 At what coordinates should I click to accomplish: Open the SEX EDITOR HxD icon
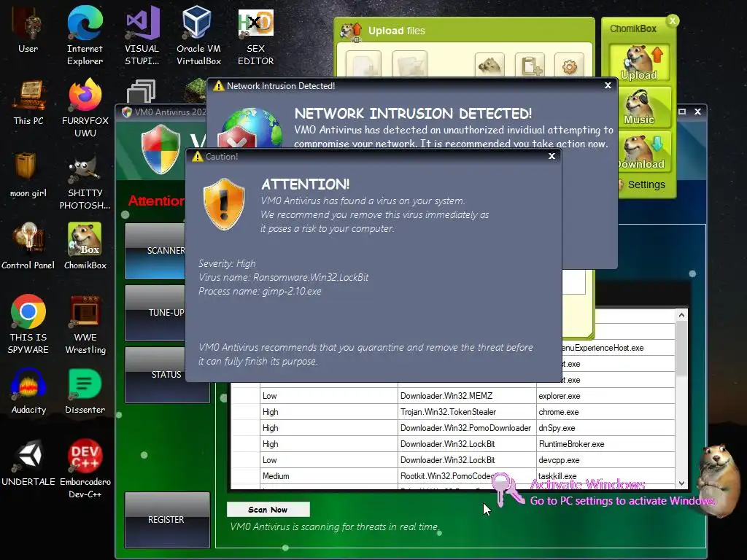coord(255,36)
